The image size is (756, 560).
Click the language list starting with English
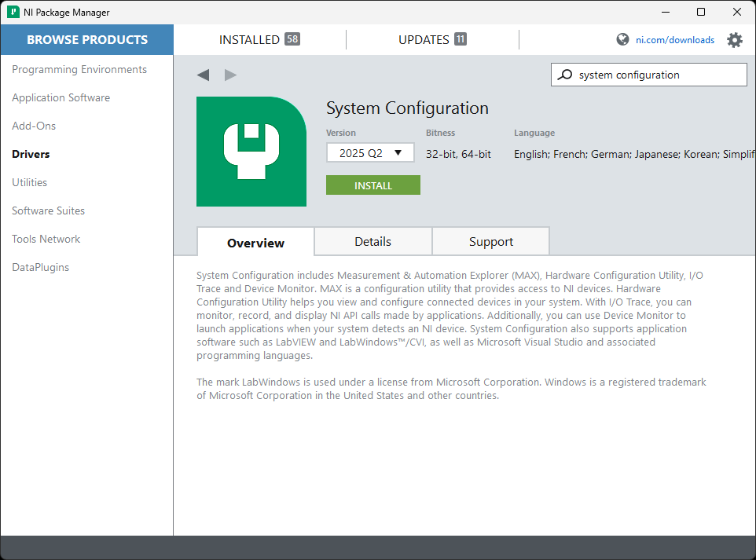click(634, 154)
